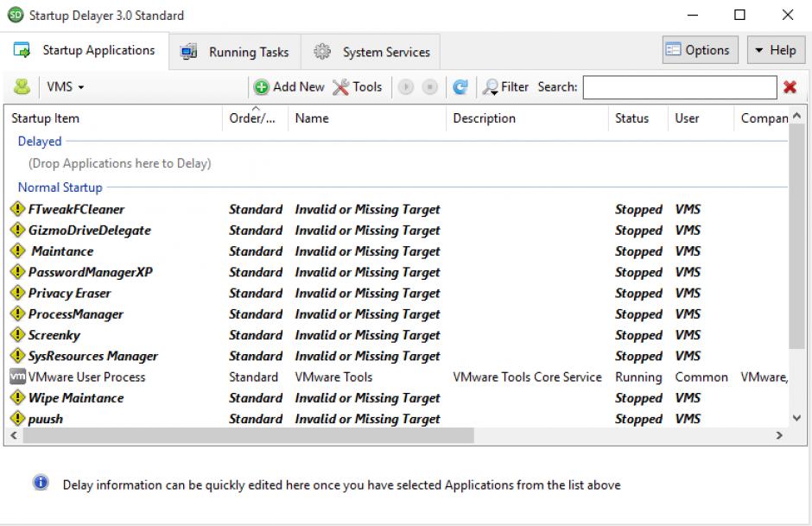Viewport: 812px width, 526px height.
Task: Sort by the Startup Item column header
Action: tap(114, 118)
